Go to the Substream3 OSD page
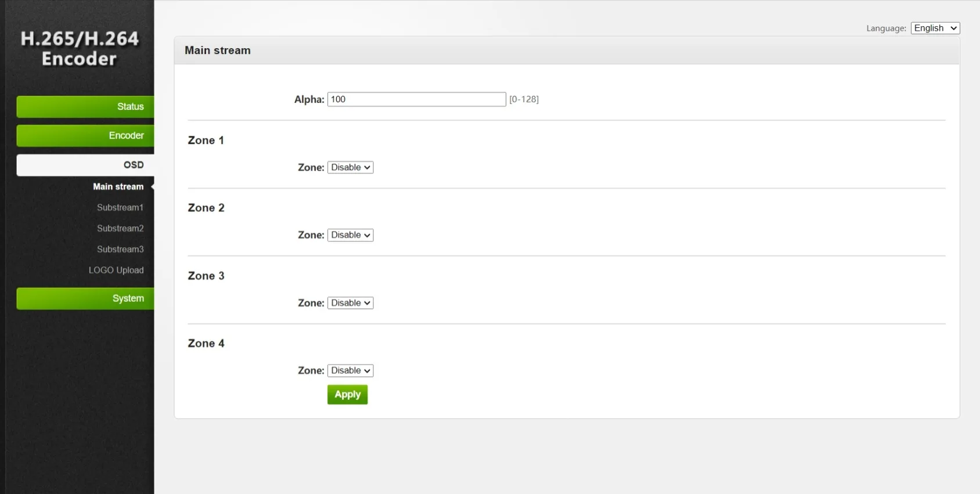The height and width of the screenshot is (494, 980). 120,250
